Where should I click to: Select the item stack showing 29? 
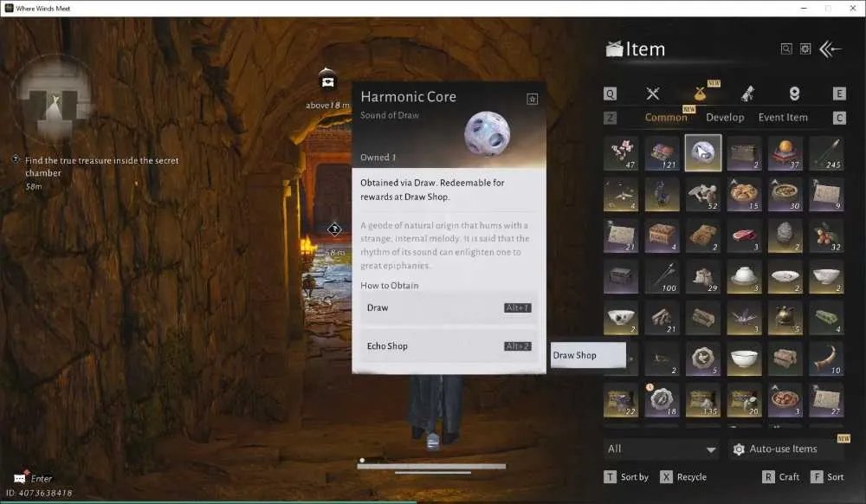(703, 276)
